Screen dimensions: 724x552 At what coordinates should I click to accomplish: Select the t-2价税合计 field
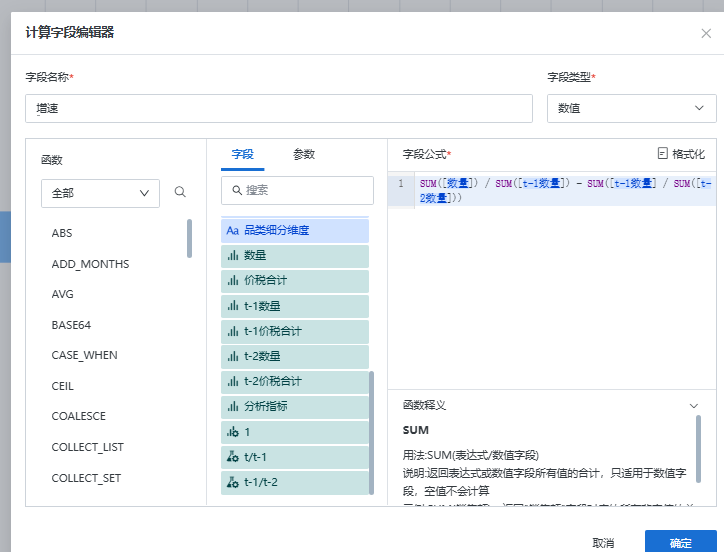(295, 381)
